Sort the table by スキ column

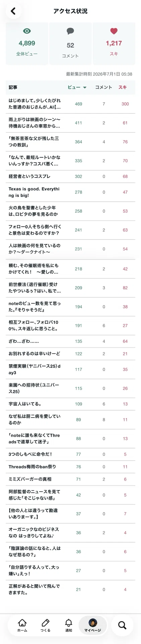click(x=123, y=87)
